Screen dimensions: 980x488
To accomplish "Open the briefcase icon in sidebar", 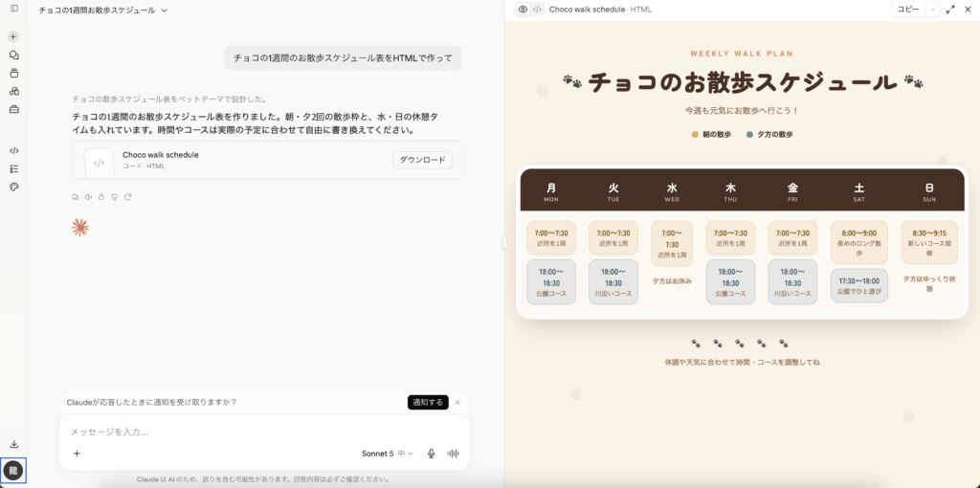I will point(13,109).
